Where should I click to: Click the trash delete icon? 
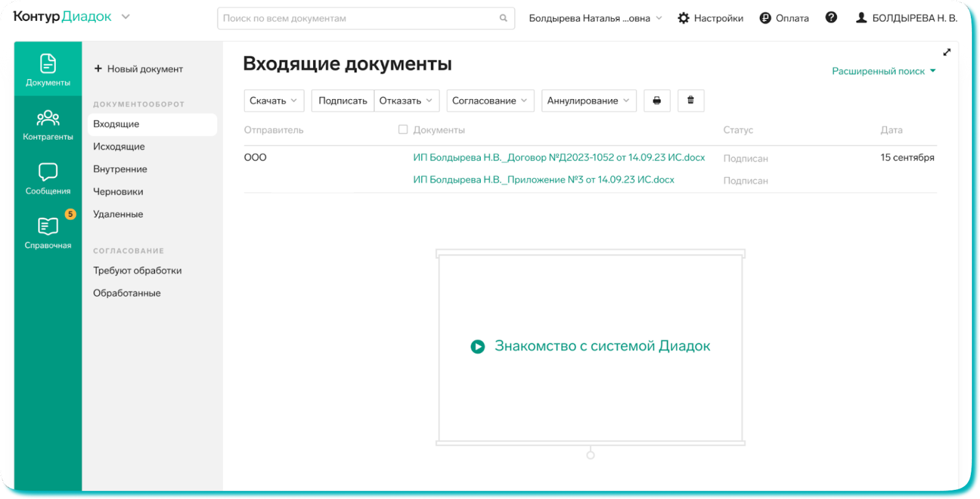(x=690, y=100)
